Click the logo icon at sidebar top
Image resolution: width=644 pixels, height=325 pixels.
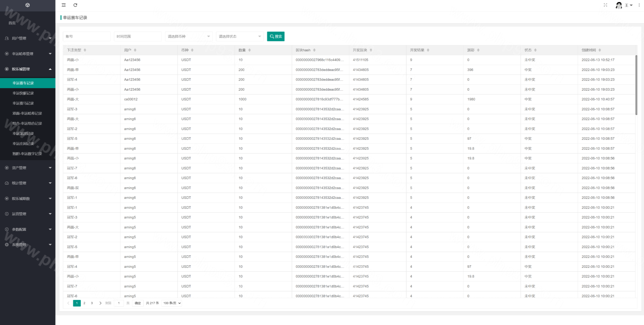28,5
